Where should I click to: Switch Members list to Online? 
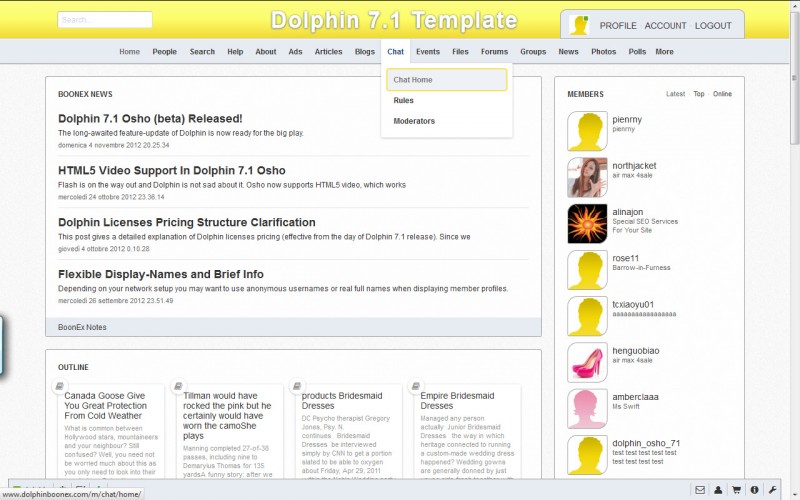(x=722, y=94)
